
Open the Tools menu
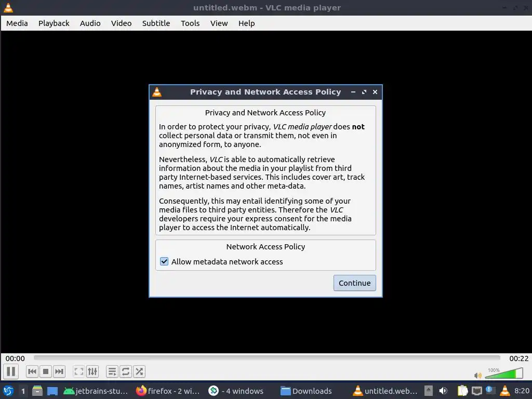tap(190, 23)
